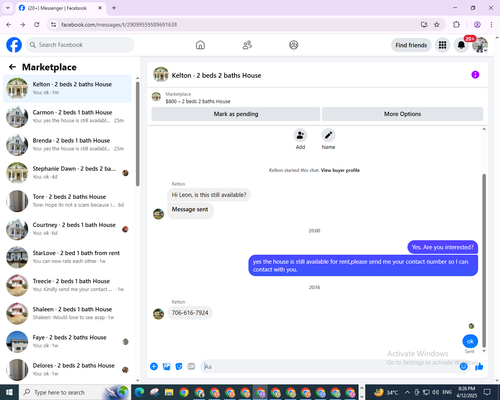
Task: Select Kelton - 2 beds 2 baths House chat
Action: 67,88
